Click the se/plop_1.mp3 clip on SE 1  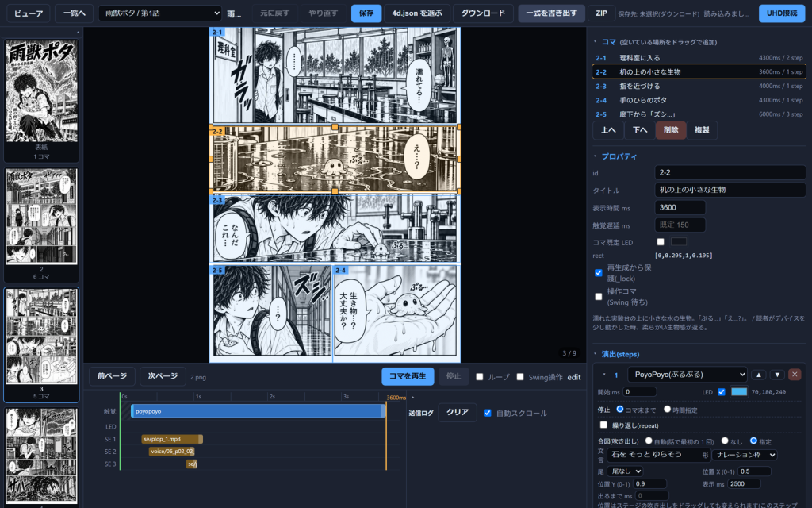172,439
